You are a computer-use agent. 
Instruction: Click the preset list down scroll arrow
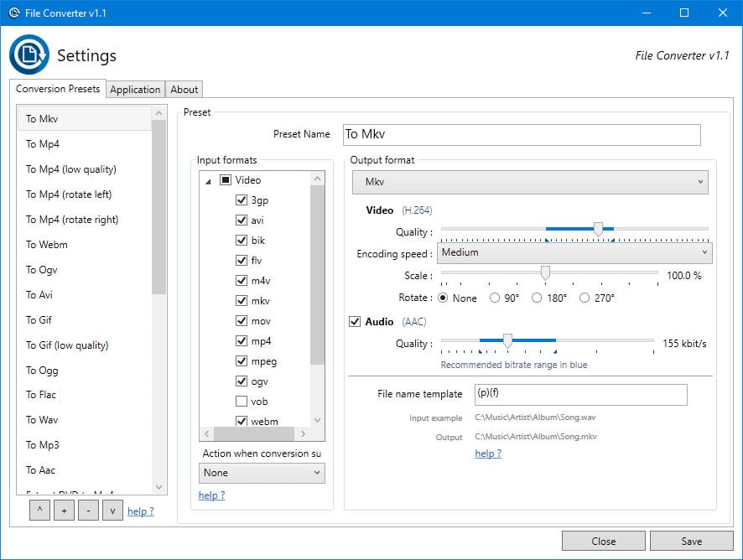[158, 487]
